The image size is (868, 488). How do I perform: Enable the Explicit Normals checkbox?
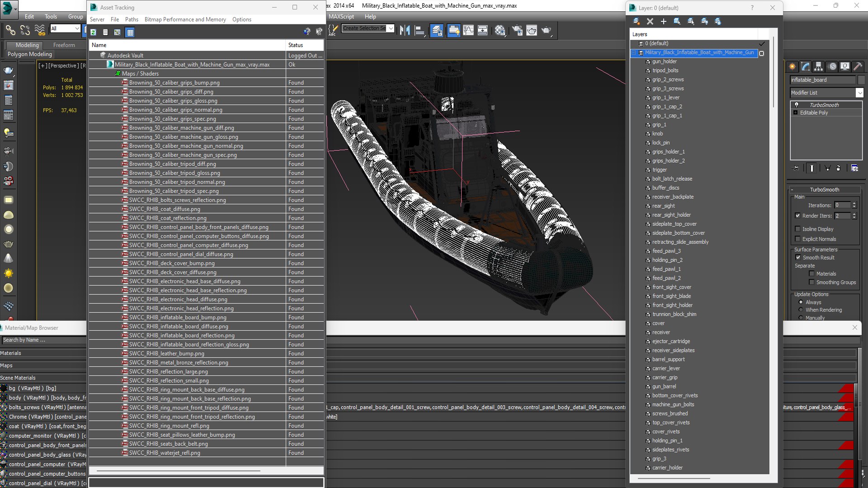pos(798,239)
